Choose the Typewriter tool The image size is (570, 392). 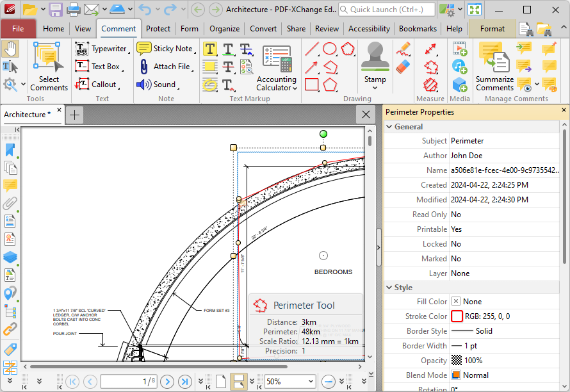tap(102, 49)
